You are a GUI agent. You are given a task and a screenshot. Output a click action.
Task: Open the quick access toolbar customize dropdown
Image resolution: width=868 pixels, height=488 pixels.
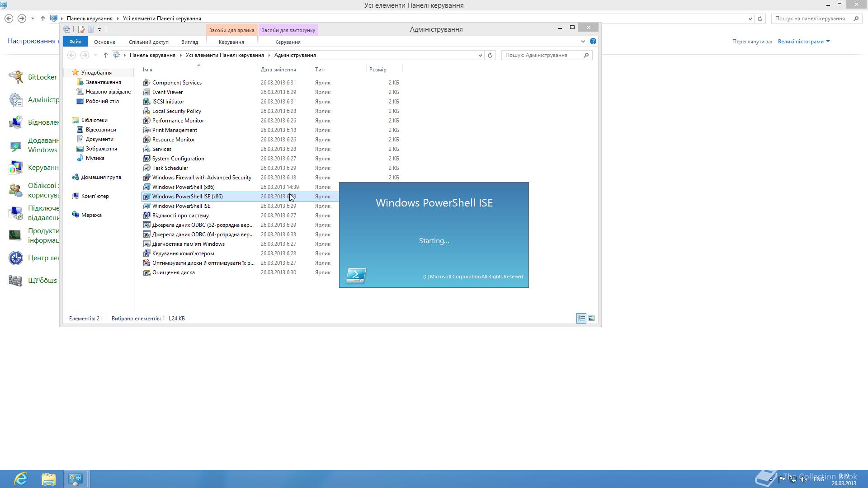[x=99, y=30]
